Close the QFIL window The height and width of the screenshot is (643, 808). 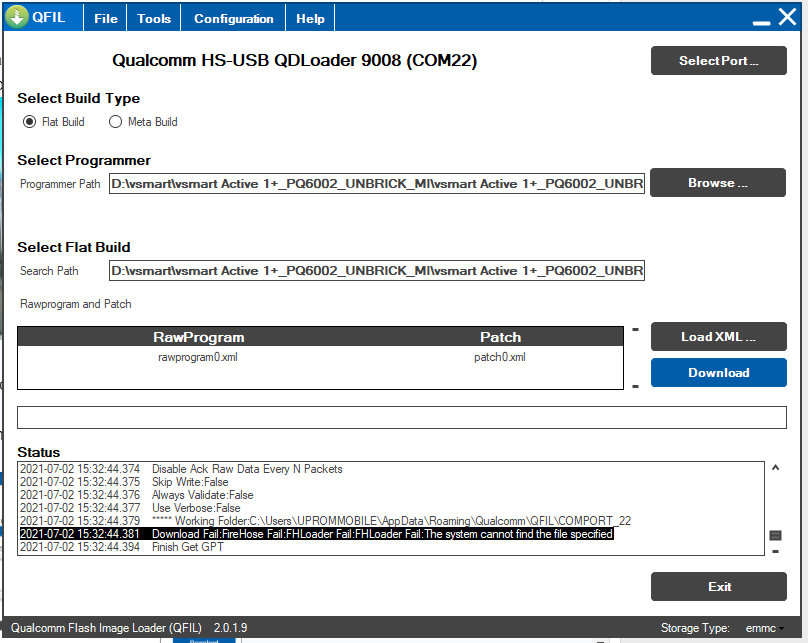click(787, 18)
